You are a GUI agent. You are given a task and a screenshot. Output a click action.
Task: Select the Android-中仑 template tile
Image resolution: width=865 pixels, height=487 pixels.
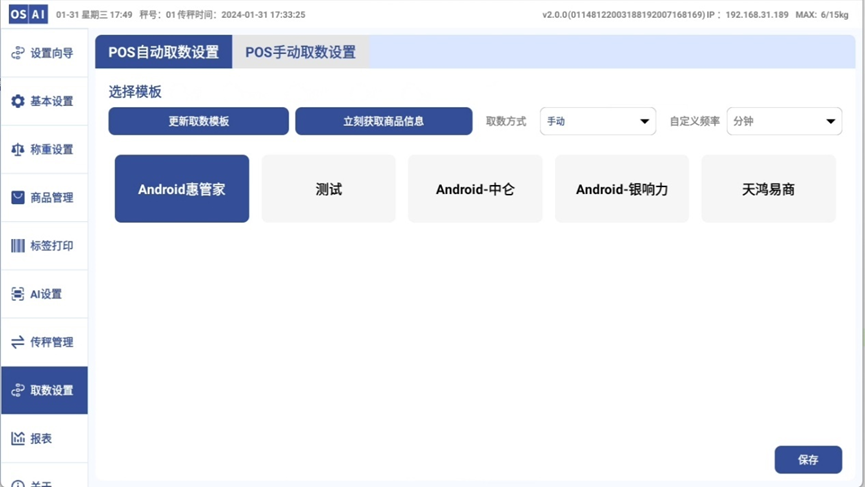pyautogui.click(x=475, y=189)
